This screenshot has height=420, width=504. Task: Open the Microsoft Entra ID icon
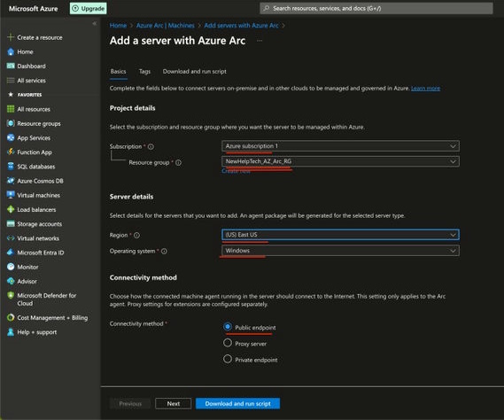tap(11, 253)
